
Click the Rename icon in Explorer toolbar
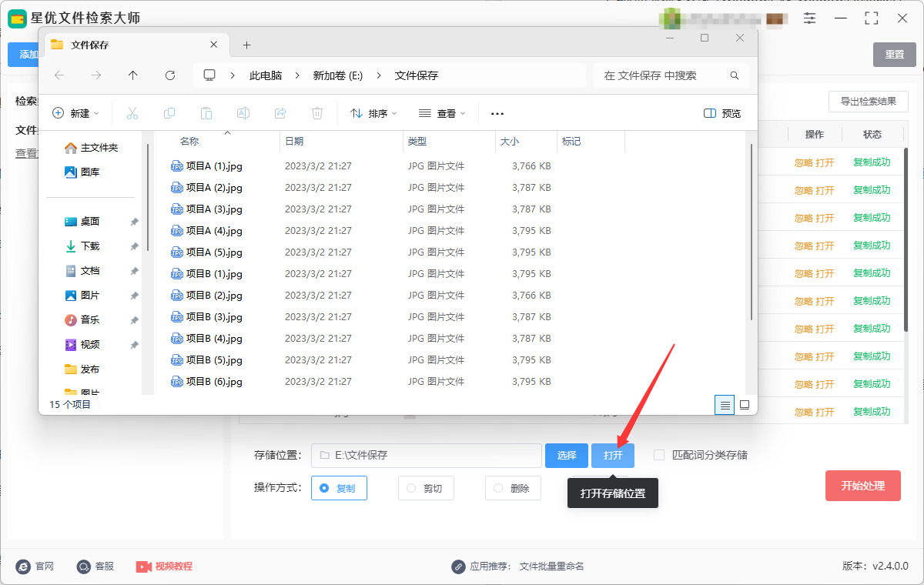(243, 113)
